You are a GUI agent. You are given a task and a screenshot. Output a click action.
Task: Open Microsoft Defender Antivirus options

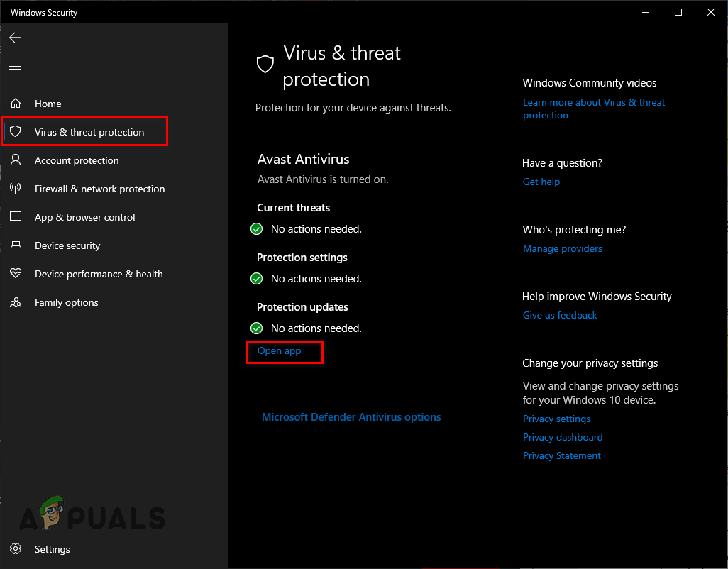pyautogui.click(x=351, y=417)
